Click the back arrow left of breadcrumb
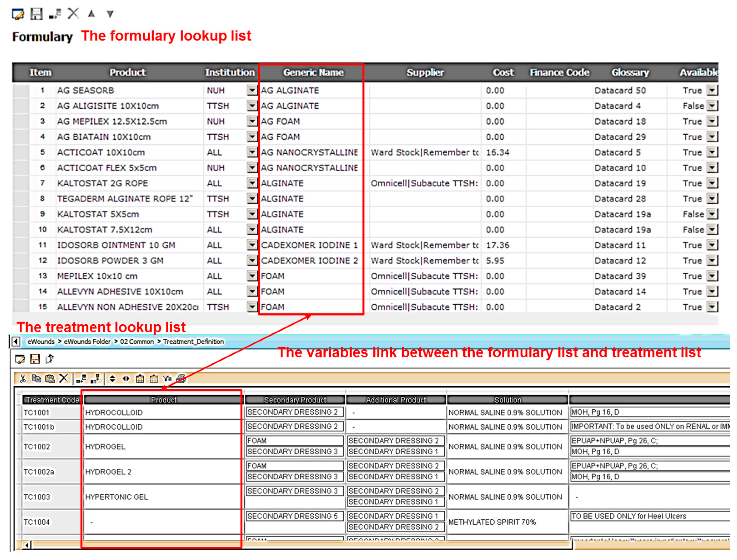 coord(15,342)
